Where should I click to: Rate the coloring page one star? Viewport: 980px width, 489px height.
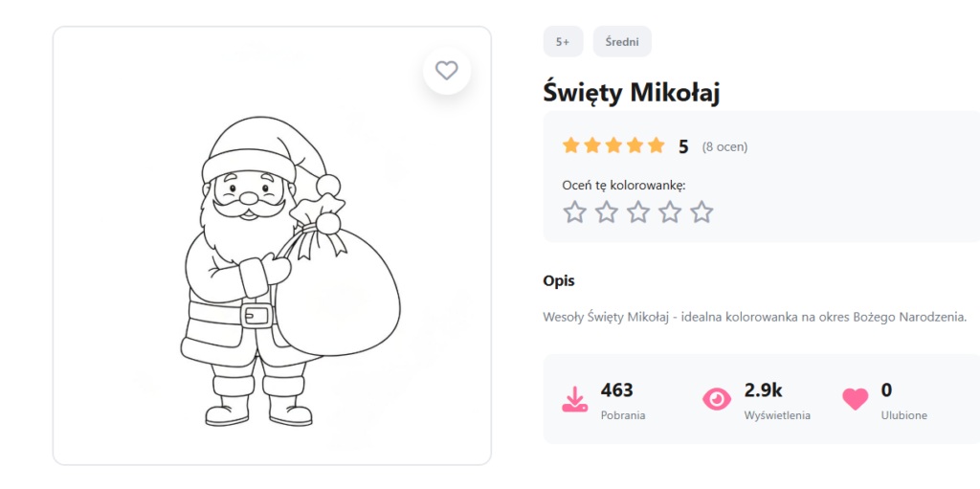click(574, 211)
